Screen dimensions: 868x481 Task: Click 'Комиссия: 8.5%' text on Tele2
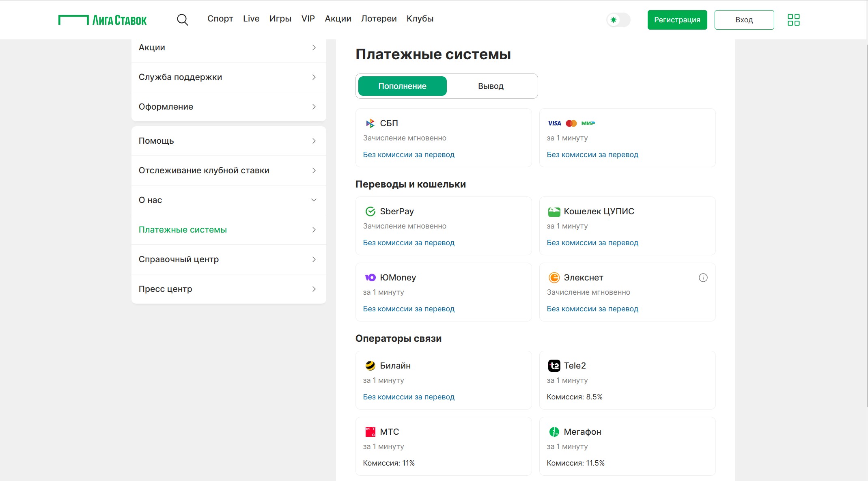click(574, 397)
